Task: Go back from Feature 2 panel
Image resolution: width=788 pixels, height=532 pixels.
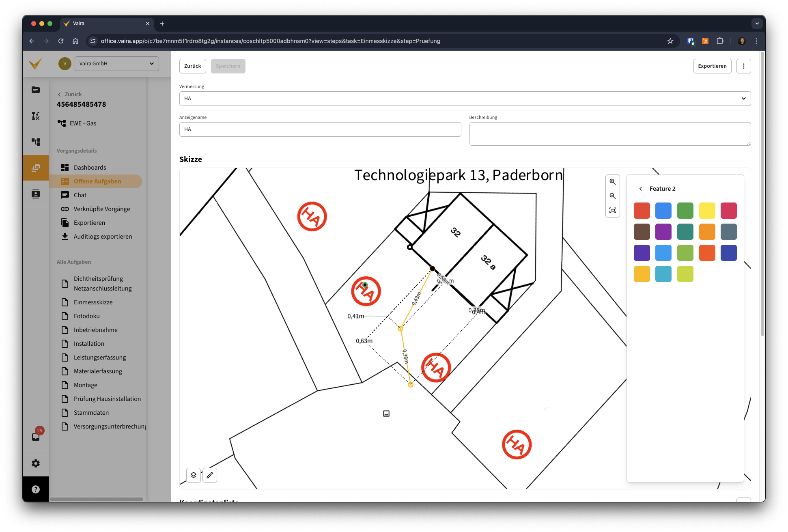Action: click(641, 189)
